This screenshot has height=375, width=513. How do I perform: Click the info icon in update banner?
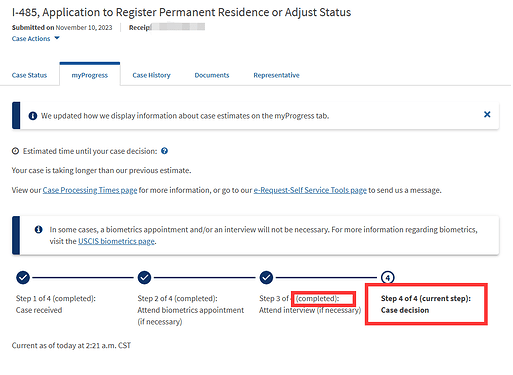(x=33, y=116)
